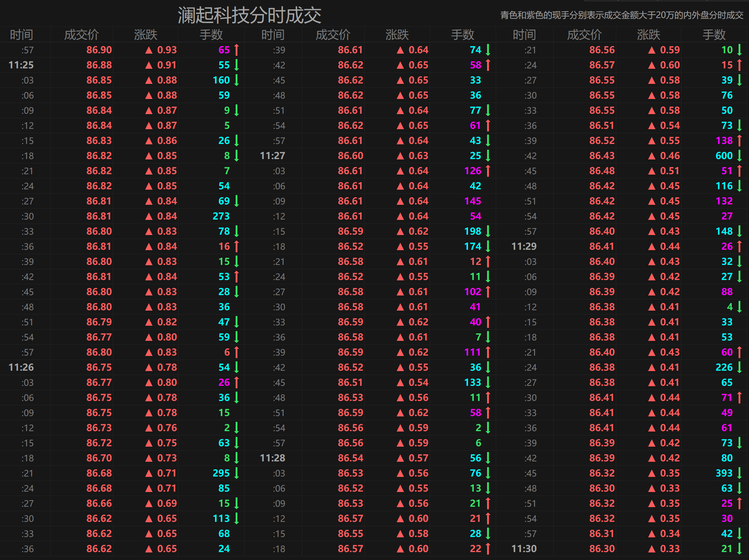Click the note about 青色和紫色的现手
749x560 pixels.
click(x=622, y=15)
